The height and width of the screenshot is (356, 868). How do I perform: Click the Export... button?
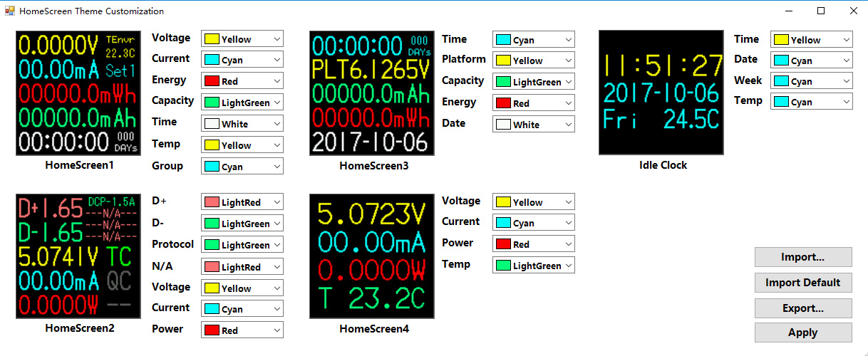pos(803,308)
